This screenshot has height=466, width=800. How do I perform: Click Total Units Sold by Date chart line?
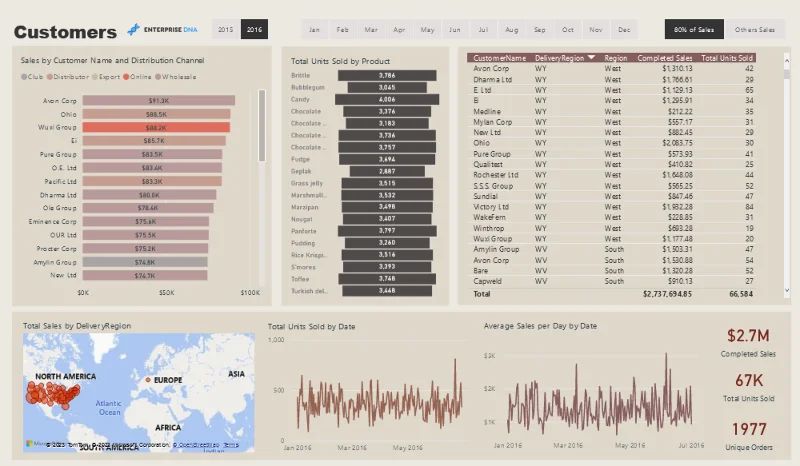pos(380,400)
